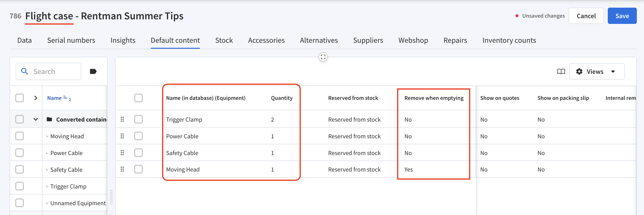This screenshot has height=215, width=644.
Task: Click the Show on packing slip column header
Action: [563, 98]
